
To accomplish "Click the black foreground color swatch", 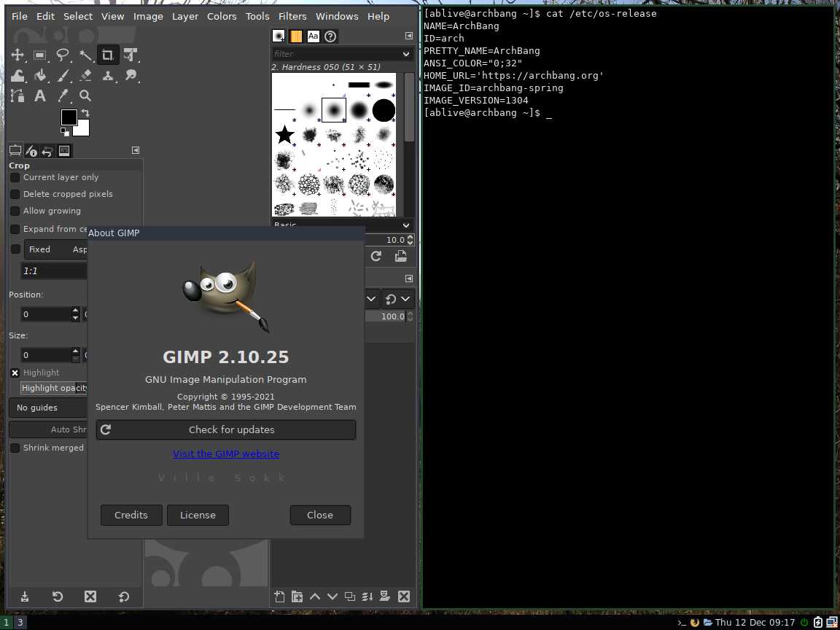I will [x=69, y=117].
